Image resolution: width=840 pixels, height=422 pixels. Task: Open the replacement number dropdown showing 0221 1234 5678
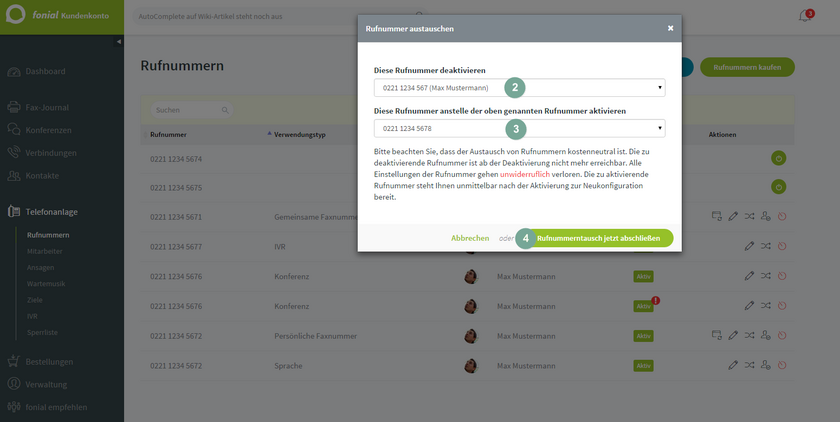tap(520, 129)
